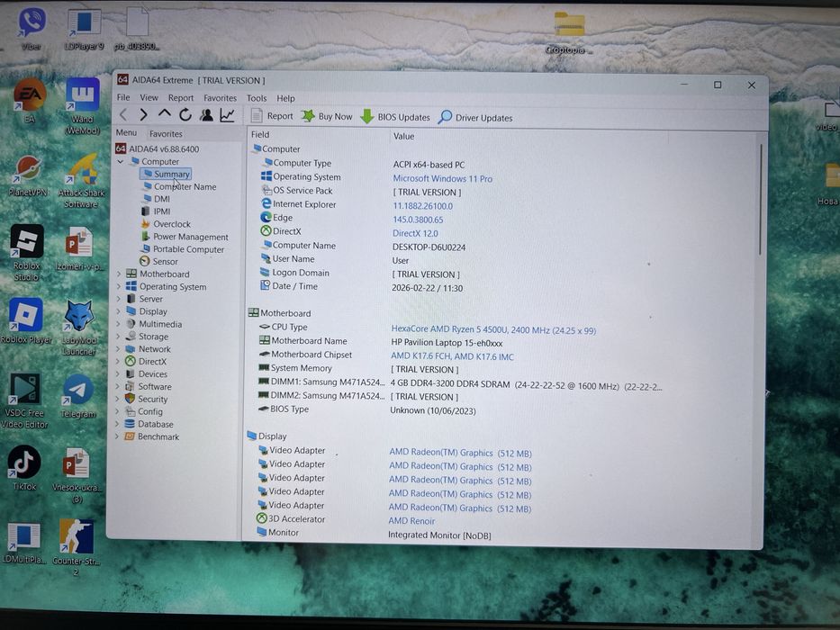Open the View menu
Screen dimensions: 840x630
pos(149,97)
